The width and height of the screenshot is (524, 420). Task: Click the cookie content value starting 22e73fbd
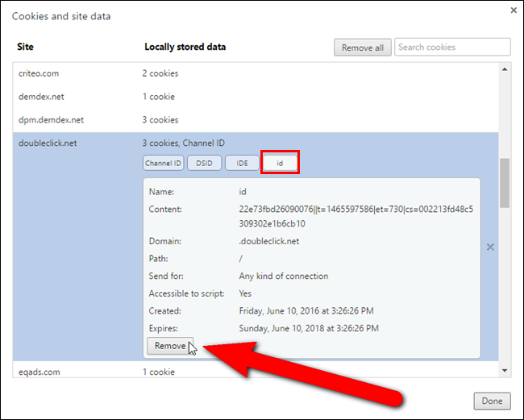point(356,216)
